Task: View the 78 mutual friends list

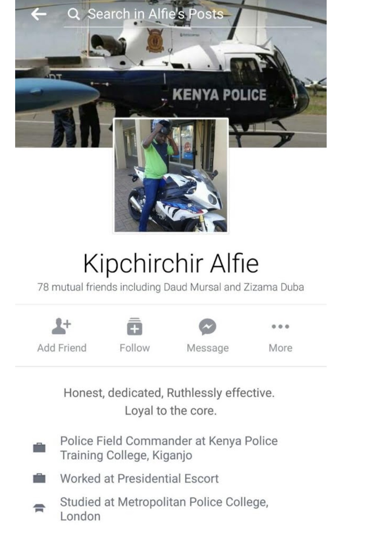Action: coord(171,287)
